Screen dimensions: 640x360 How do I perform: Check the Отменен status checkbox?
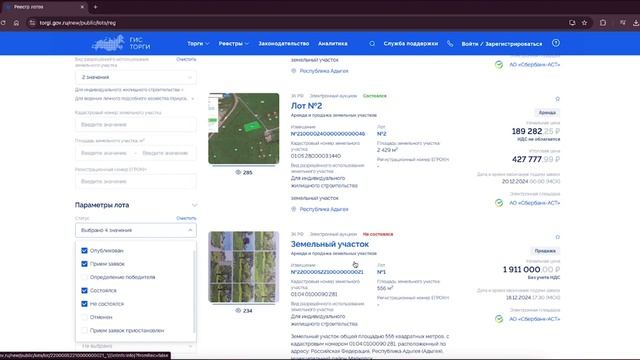point(84,317)
